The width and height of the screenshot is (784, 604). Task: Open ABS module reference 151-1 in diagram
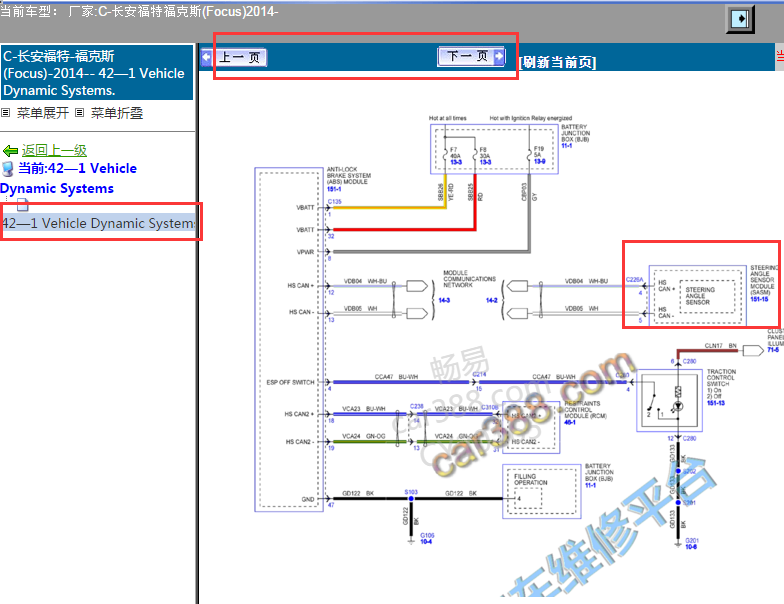(x=334, y=189)
